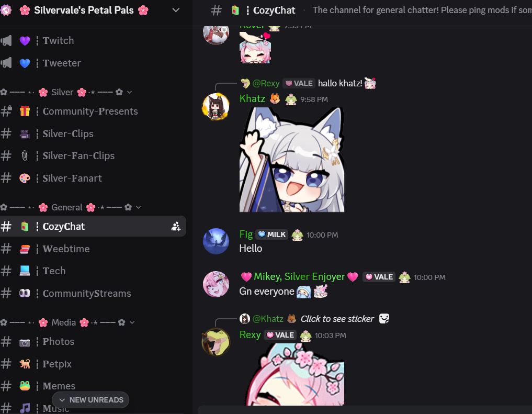The image size is (532, 414).
Task: Click the sticker icon in Rexy's reply
Action: tap(384, 319)
